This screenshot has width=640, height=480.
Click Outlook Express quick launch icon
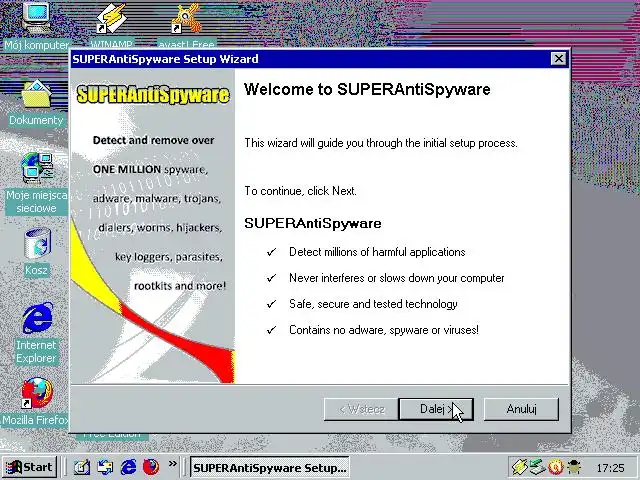point(105,467)
